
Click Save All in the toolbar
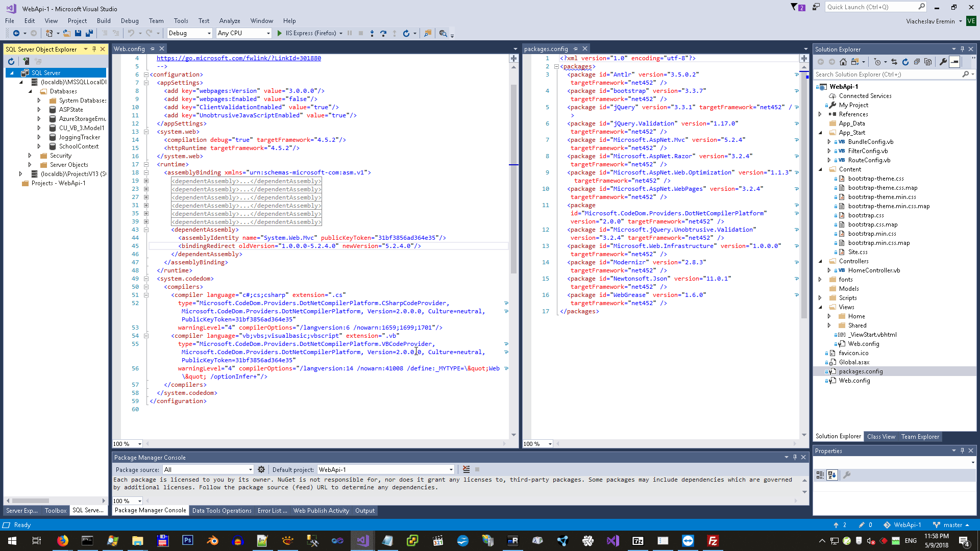[x=89, y=33]
